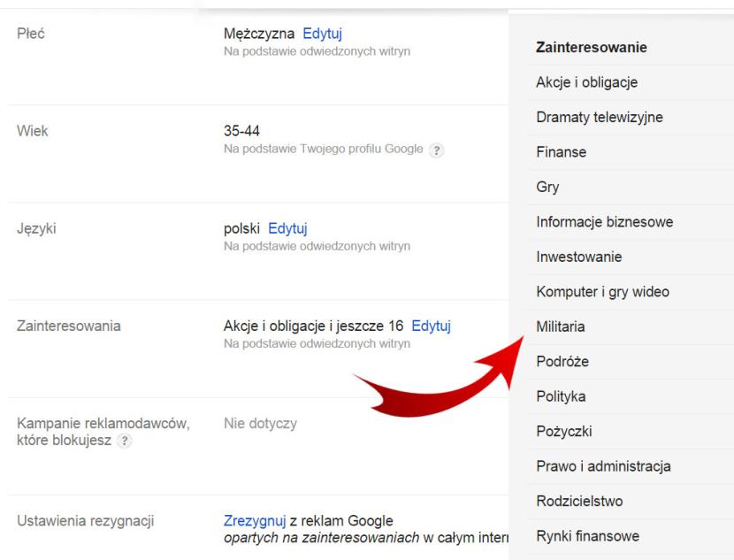
Task: Select Akcje i obligacje interest
Action: point(586,82)
